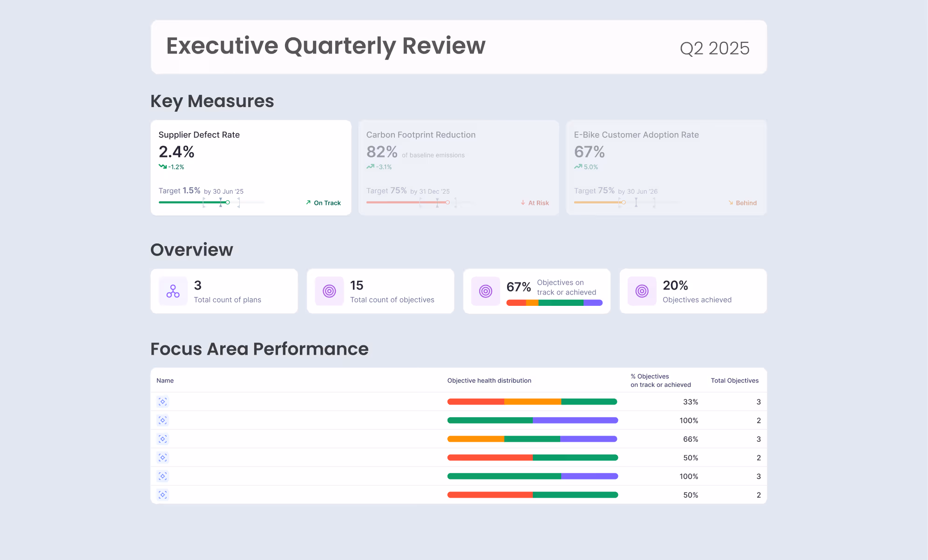Viewport: 928px width, 560px height.
Task: Click the downward arrow icon in the At Risk badge
Action: (523, 202)
